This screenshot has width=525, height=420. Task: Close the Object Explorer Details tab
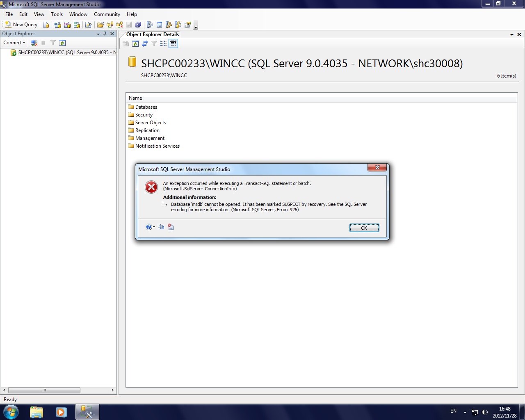click(x=519, y=34)
